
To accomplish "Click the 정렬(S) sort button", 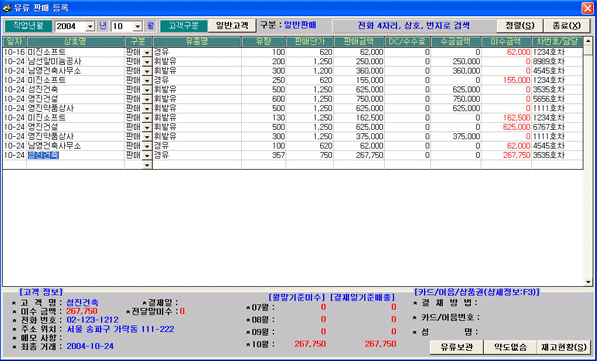I will point(519,26).
